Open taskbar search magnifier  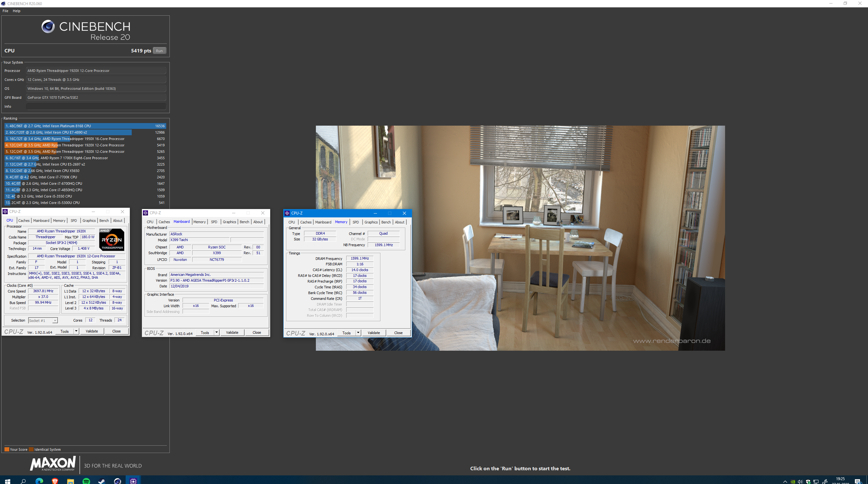[23, 481]
